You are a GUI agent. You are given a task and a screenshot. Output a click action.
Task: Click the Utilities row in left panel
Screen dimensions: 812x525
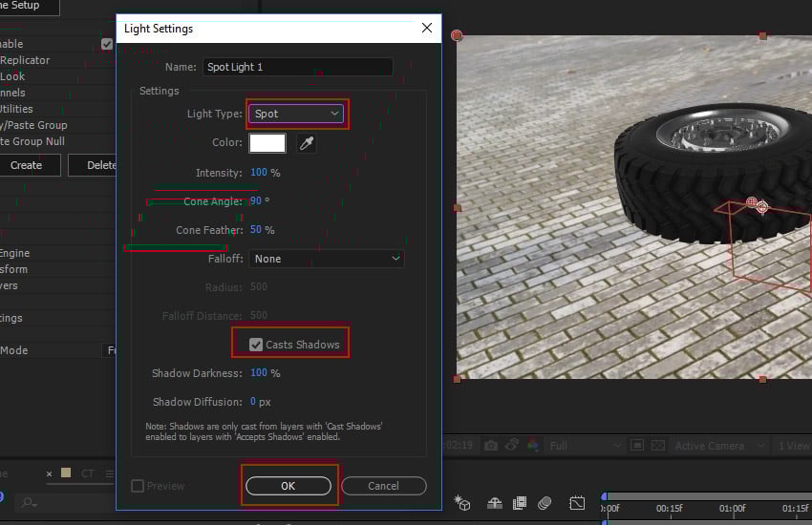coord(16,109)
